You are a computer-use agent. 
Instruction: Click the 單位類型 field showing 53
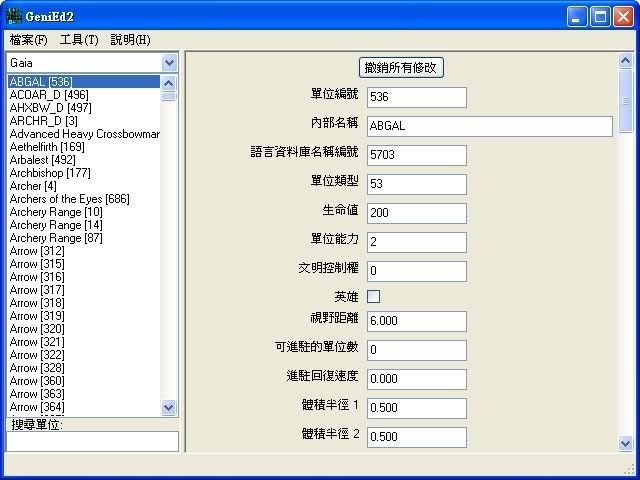click(417, 184)
